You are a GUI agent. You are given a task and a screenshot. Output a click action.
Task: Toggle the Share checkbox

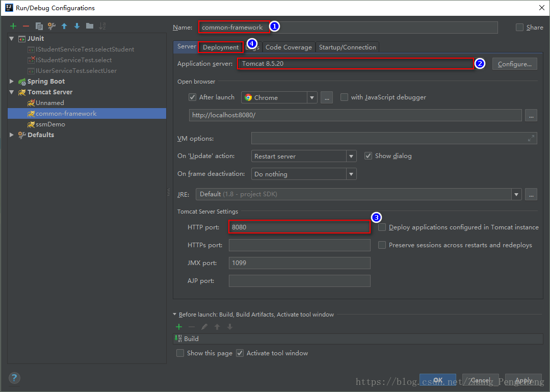coord(519,28)
